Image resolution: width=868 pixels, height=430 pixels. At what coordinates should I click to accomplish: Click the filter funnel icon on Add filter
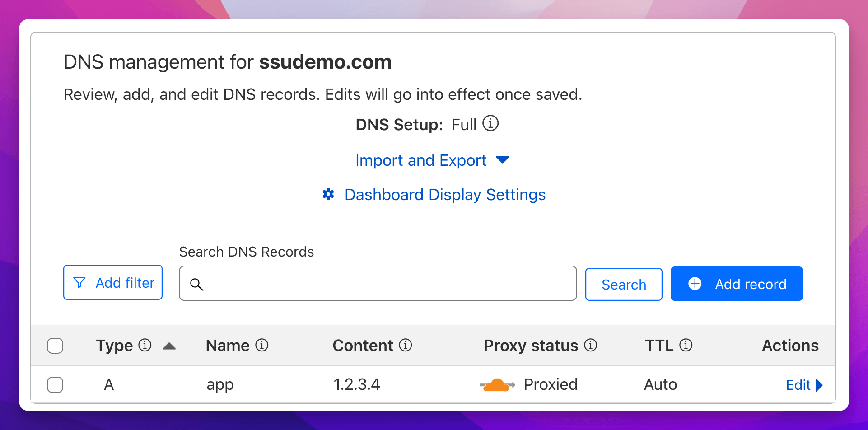coord(79,282)
